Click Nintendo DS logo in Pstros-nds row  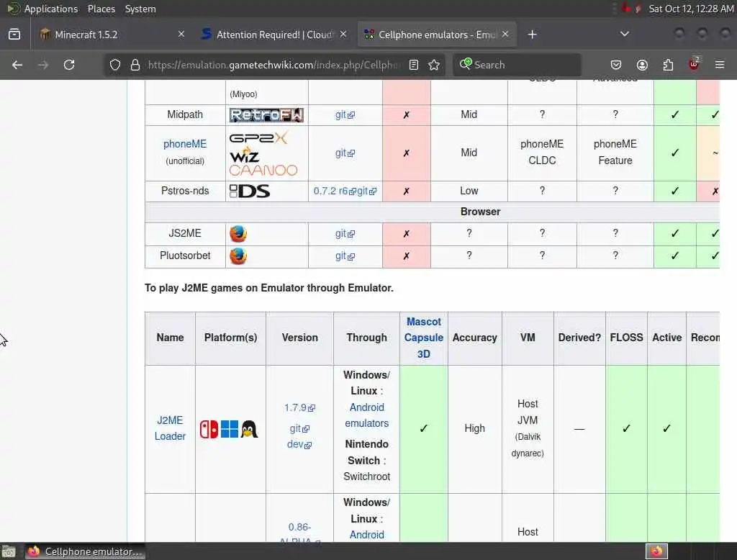(x=250, y=191)
